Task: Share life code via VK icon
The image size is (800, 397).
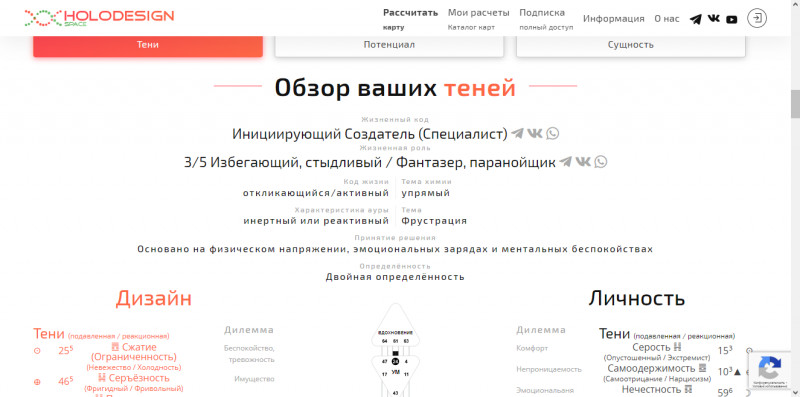Action: 535,134
